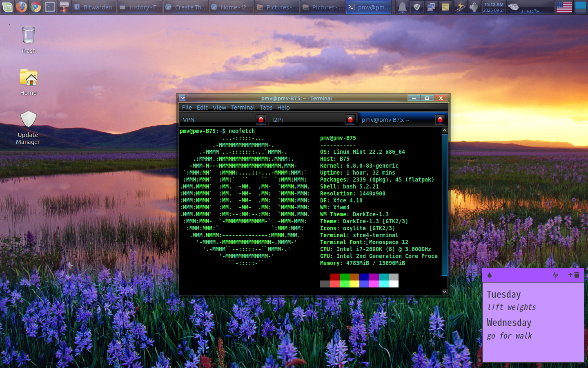Click the dual-monitor display icon in the tray
Screen dimensions: 588x368
point(431,7)
